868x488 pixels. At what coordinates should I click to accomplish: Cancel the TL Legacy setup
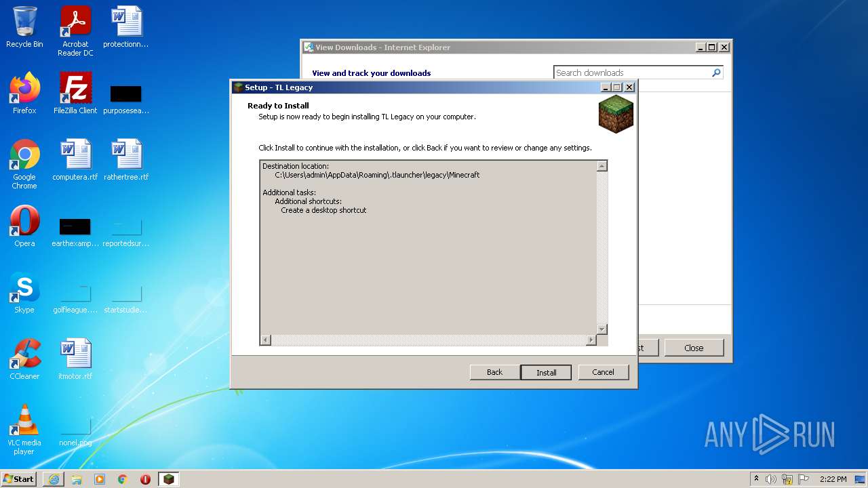pyautogui.click(x=603, y=372)
